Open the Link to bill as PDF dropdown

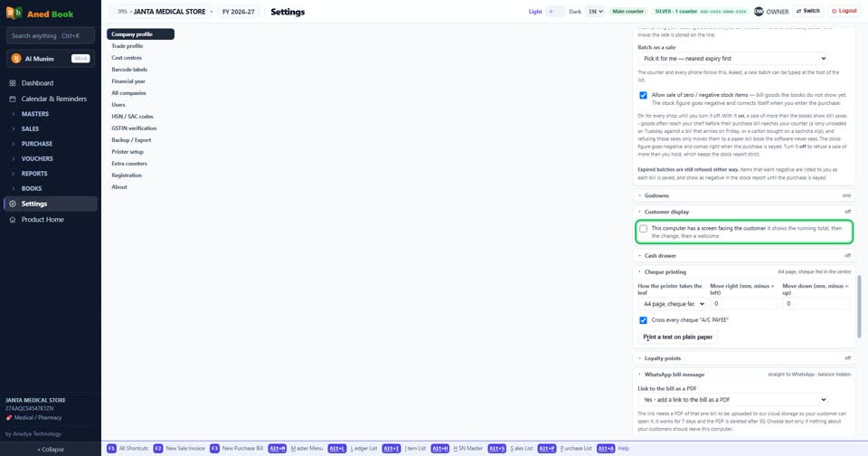click(x=734, y=400)
